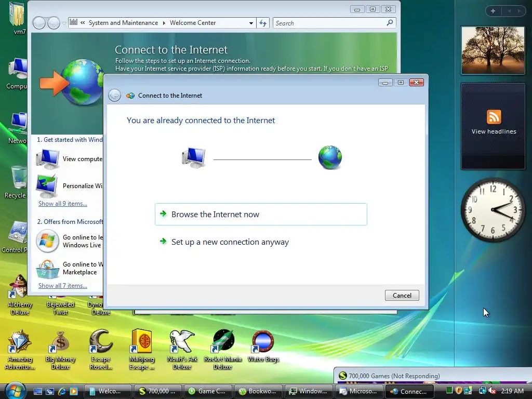532x399 pixels.
Task: Select vm7 folder on desktop
Action: (x=18, y=18)
